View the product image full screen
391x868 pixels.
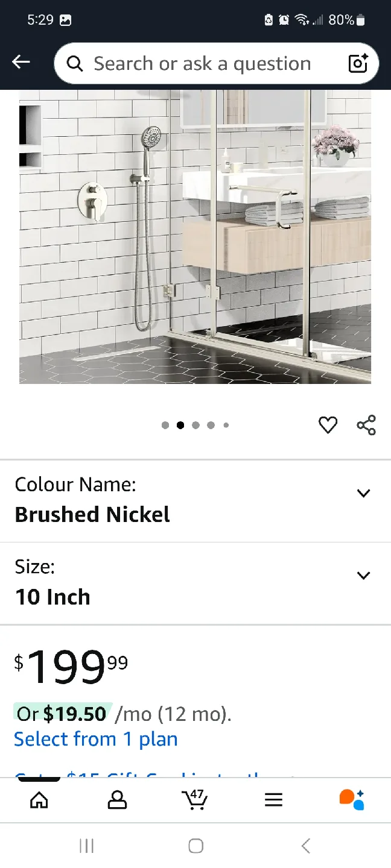pos(195,237)
